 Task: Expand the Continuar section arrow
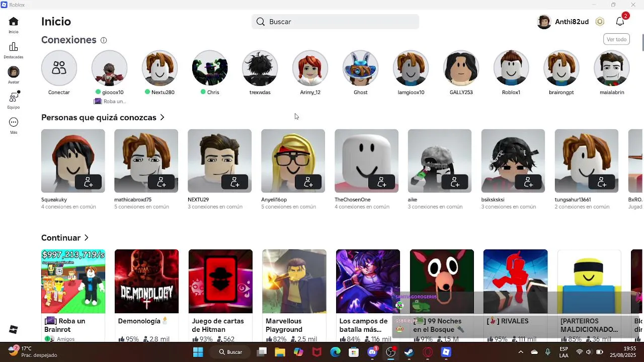point(87,238)
